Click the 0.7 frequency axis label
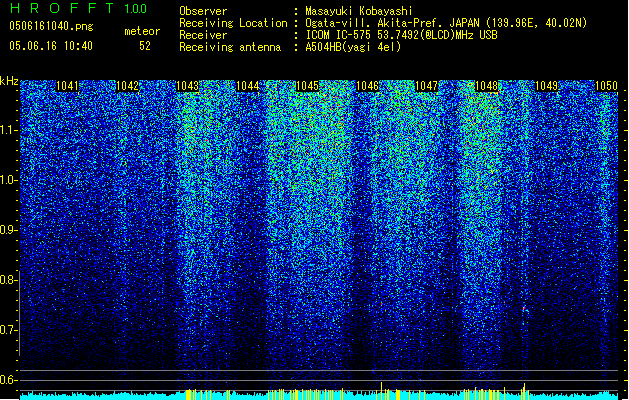The height and width of the screenshot is (400, 629). tap(8, 330)
